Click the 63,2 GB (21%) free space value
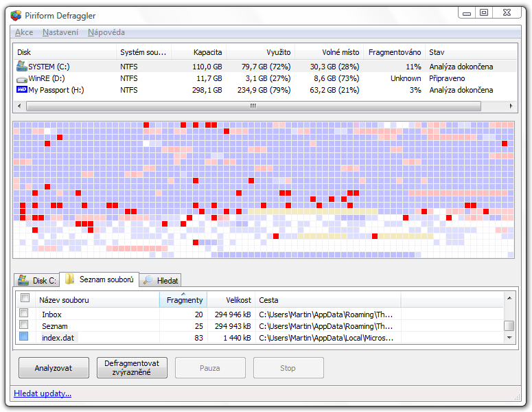This screenshot has height=412, width=532. click(x=334, y=90)
